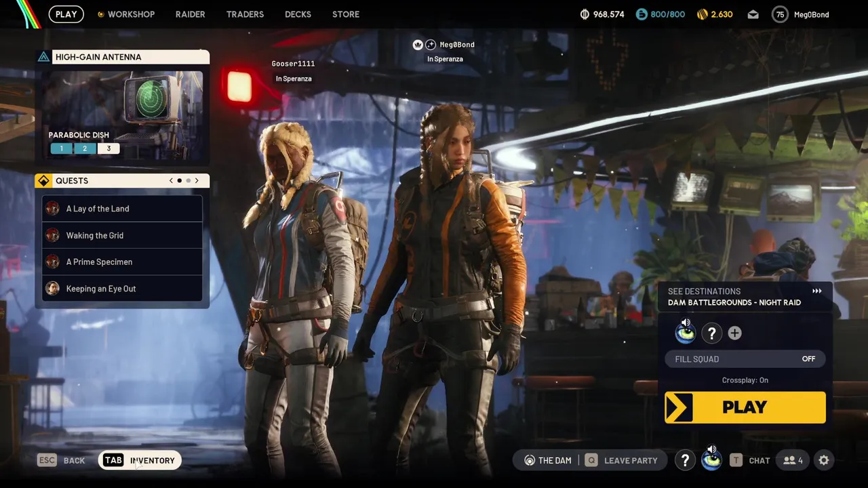Open the Store tab

pos(346,14)
